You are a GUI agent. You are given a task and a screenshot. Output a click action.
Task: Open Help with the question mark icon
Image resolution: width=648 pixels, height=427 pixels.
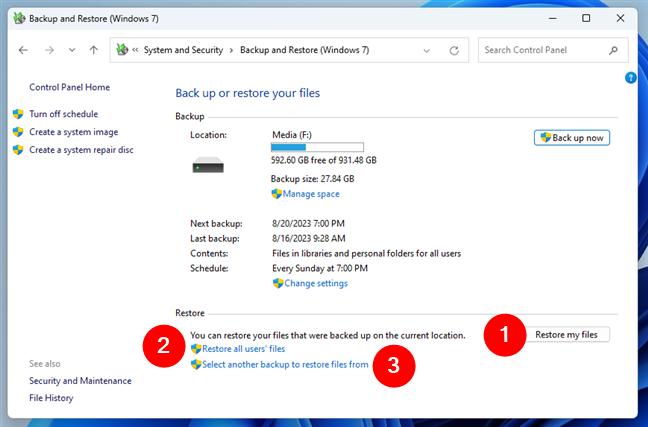point(631,77)
